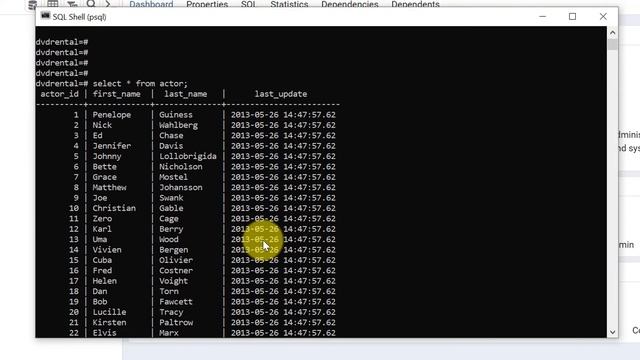Click first name 'Elvis'

(x=104, y=333)
